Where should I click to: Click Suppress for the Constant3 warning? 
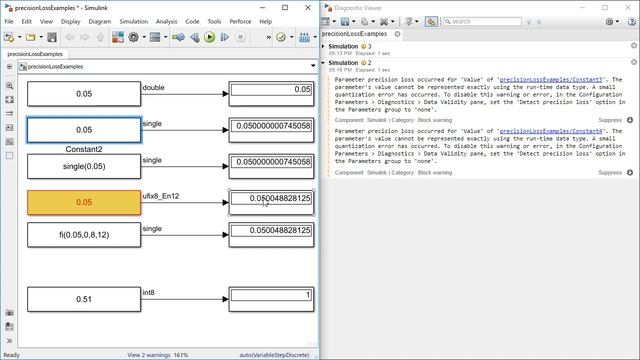click(x=610, y=120)
